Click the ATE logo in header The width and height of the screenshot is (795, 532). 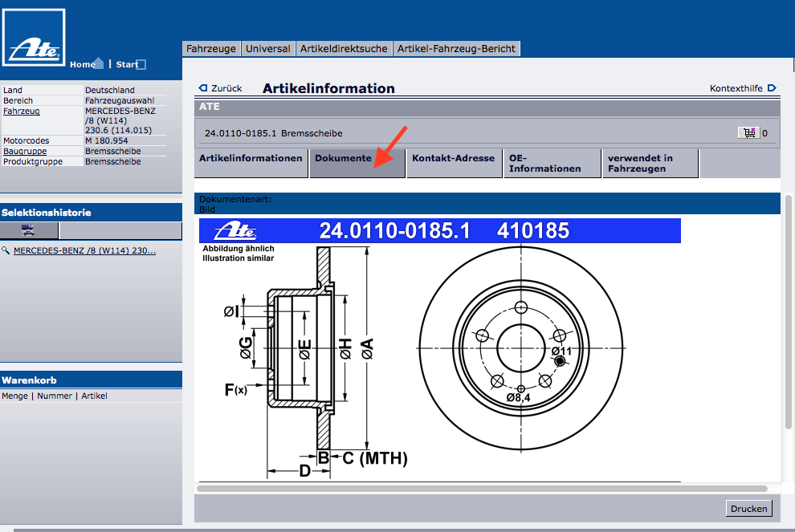coord(35,45)
